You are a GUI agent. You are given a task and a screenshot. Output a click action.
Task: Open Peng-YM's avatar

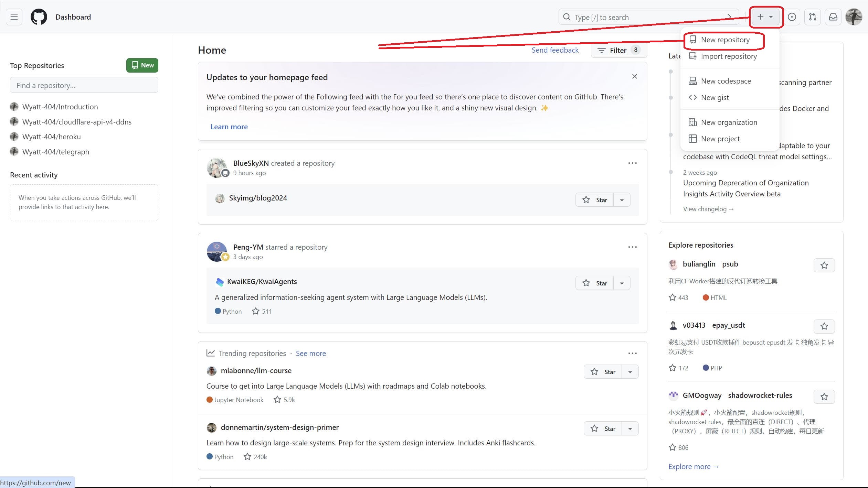[217, 252]
